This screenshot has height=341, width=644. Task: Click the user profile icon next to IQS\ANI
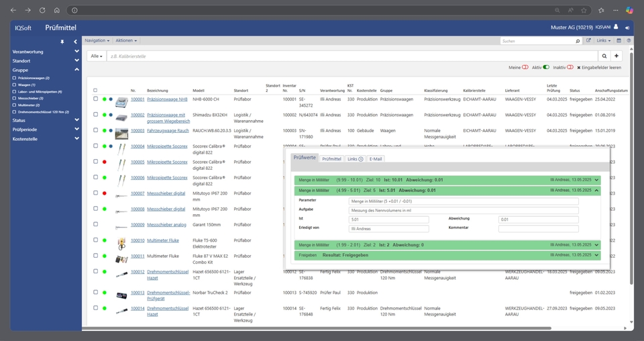pyautogui.click(x=616, y=28)
